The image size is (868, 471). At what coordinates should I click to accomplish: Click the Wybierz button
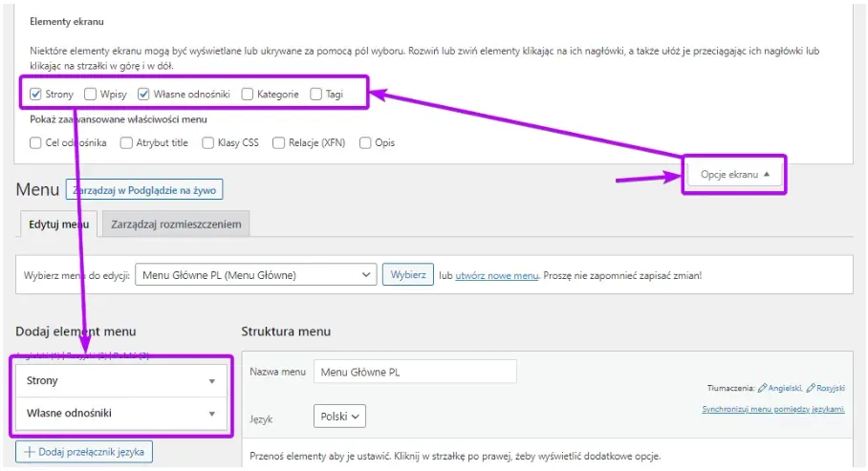(408, 274)
